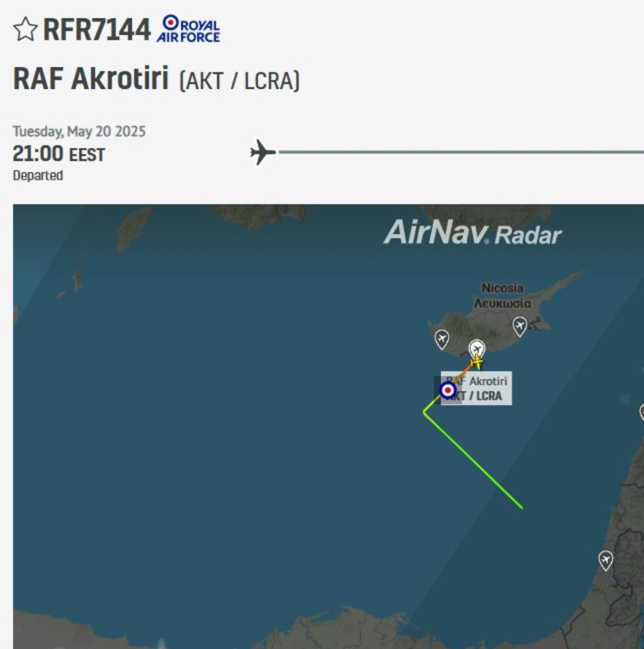
Task: Click the Tuesday, May 20 2025 date text
Action: pyautogui.click(x=79, y=130)
